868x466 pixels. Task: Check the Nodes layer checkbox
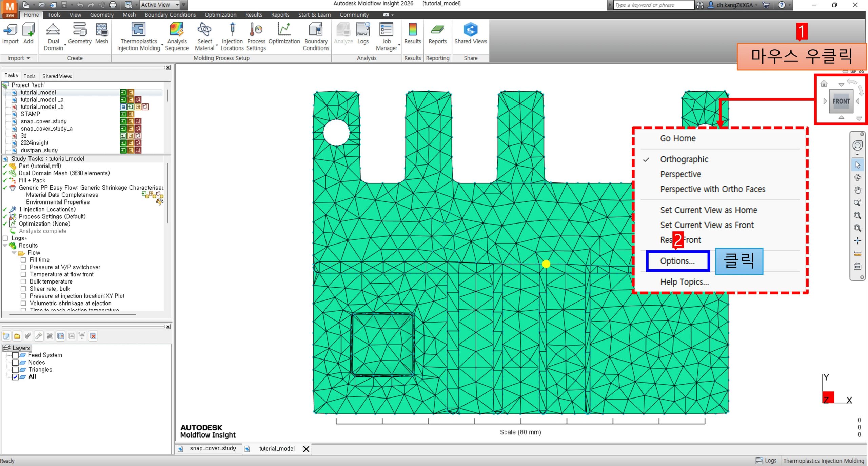[15, 362]
